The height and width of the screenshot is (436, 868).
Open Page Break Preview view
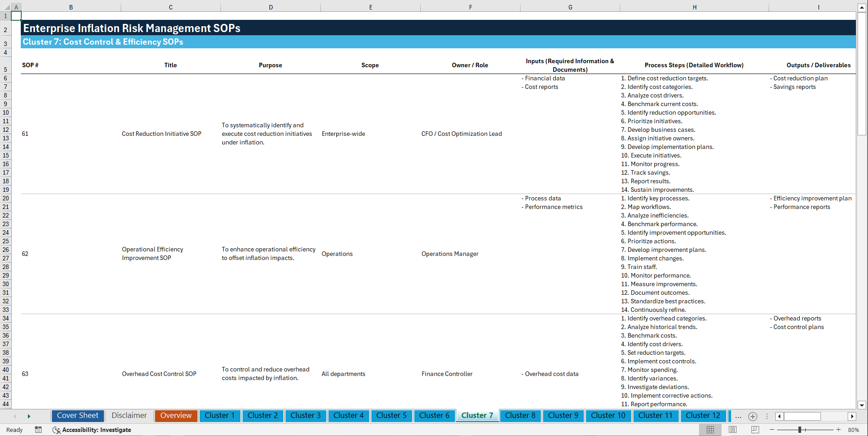click(755, 430)
